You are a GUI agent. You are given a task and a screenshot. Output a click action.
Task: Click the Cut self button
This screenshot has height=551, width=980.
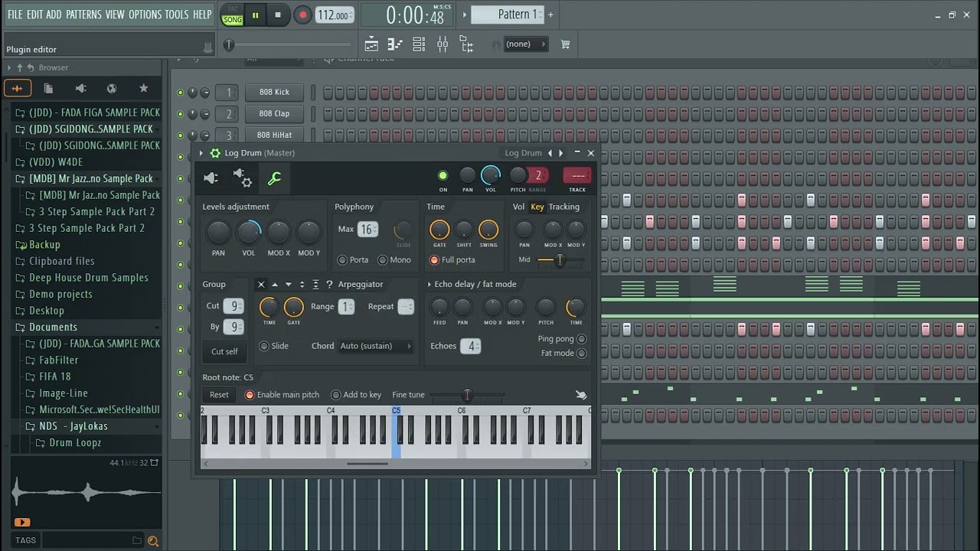click(x=224, y=352)
